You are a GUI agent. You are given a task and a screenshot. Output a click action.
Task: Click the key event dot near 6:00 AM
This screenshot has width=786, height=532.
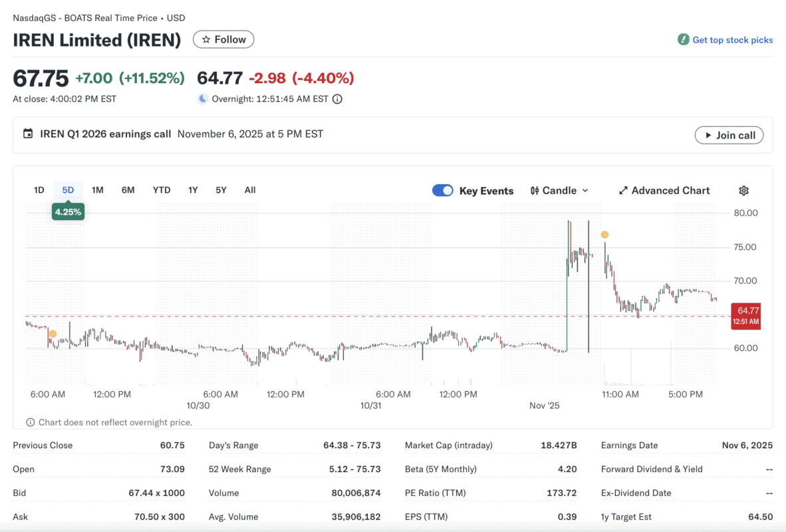click(x=53, y=334)
